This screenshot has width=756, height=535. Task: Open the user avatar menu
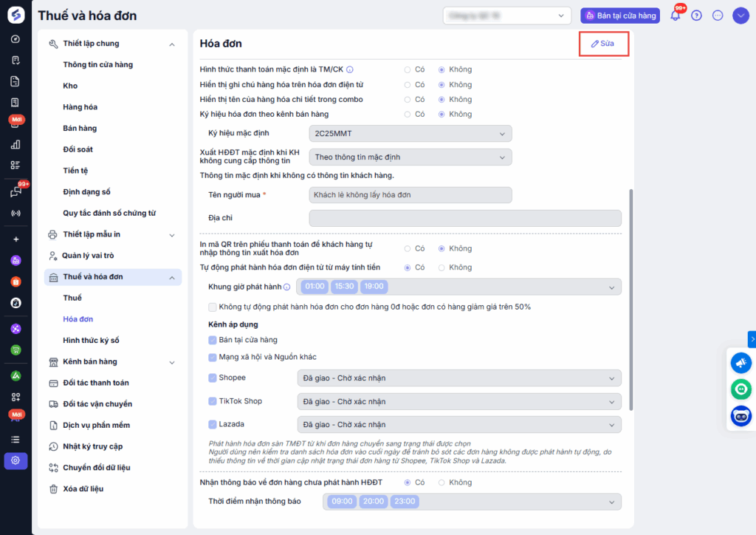(740, 16)
